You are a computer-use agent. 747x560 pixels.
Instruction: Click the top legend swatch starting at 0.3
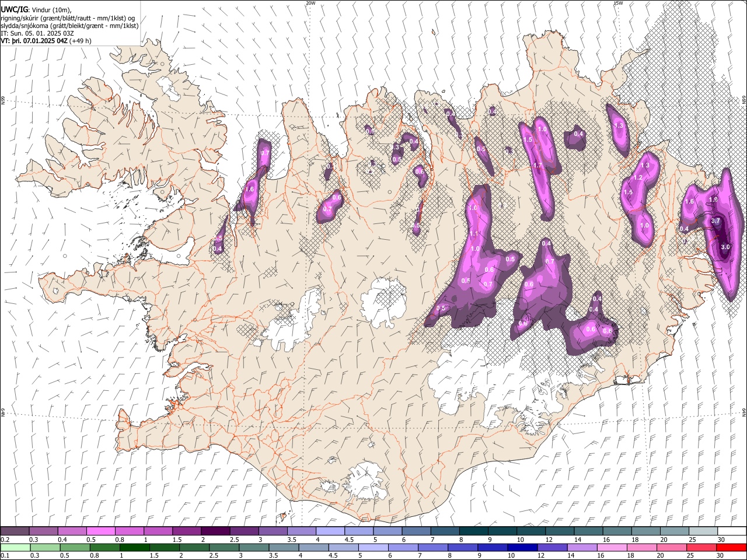[x=43, y=531]
